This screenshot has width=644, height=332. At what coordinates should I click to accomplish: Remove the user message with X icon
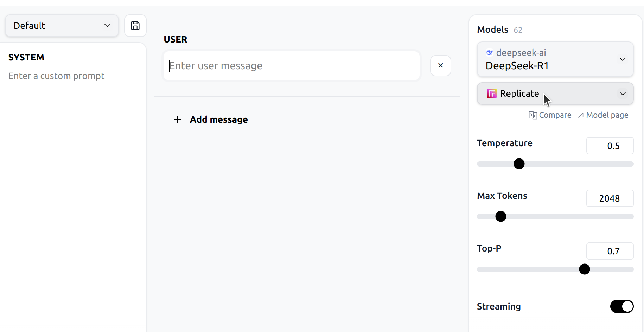[x=440, y=65]
